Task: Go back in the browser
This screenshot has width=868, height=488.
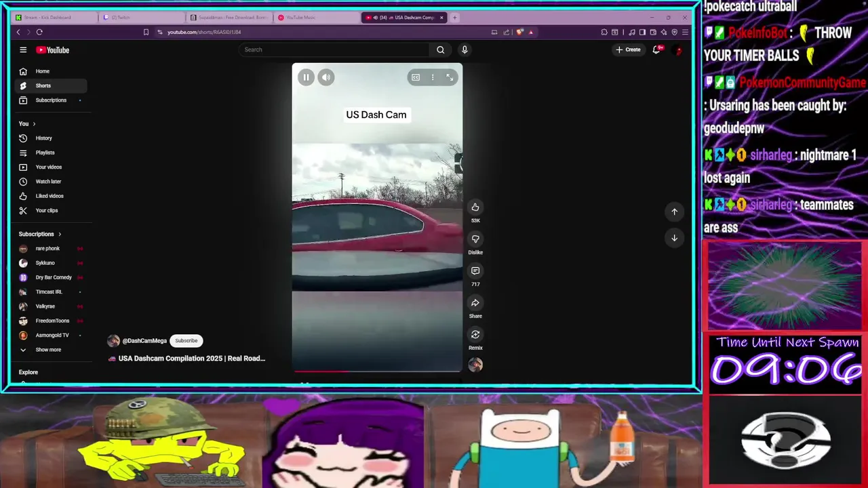Action: point(18,32)
